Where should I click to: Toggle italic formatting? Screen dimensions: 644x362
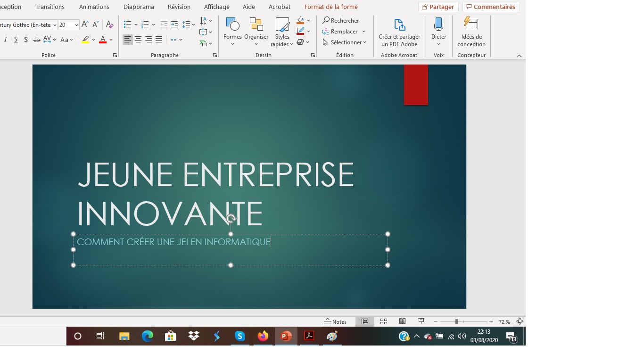[6, 40]
